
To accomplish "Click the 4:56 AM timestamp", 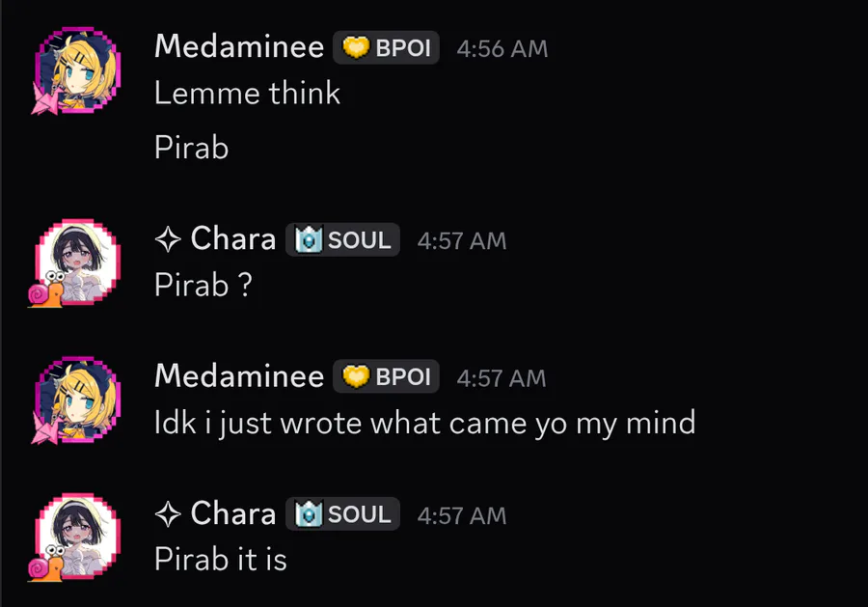I will pos(502,48).
